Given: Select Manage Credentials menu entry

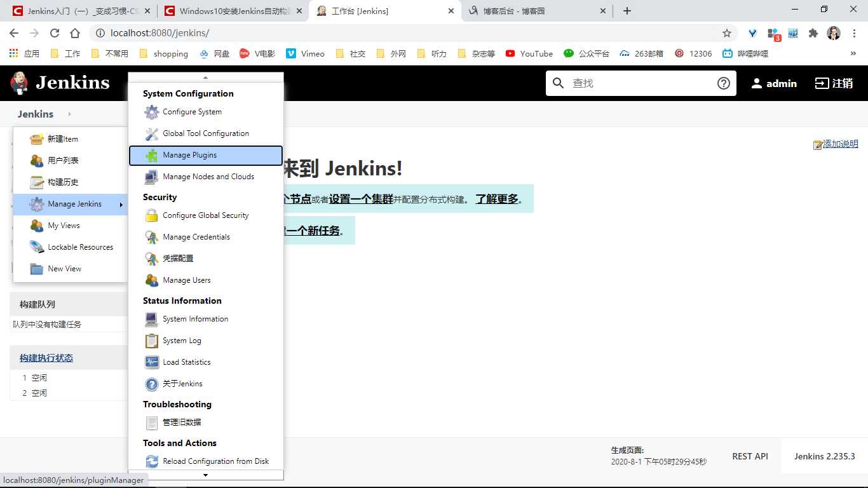Looking at the screenshot, I should click(x=206, y=237).
